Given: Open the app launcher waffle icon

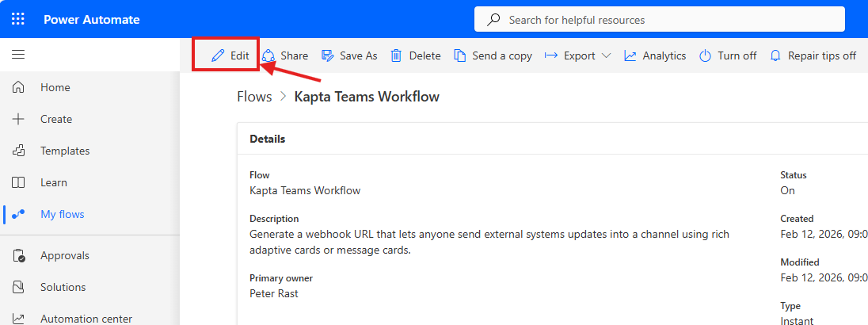Looking at the screenshot, I should 18,20.
